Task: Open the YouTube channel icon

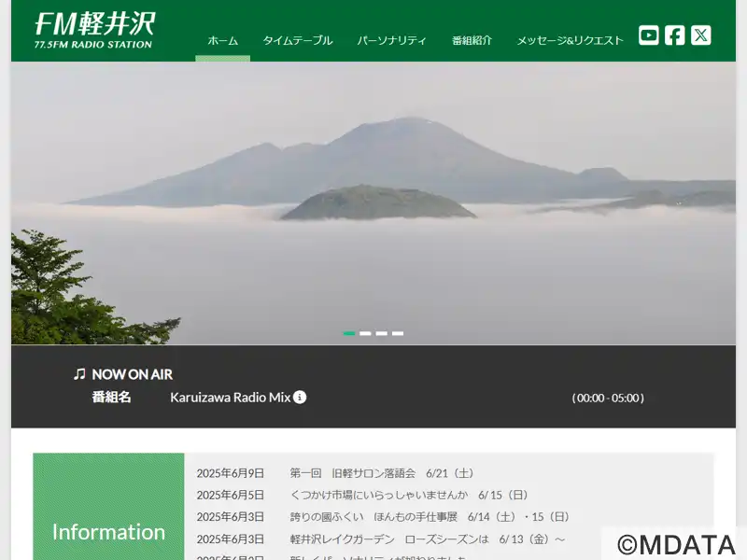Action: [648, 35]
